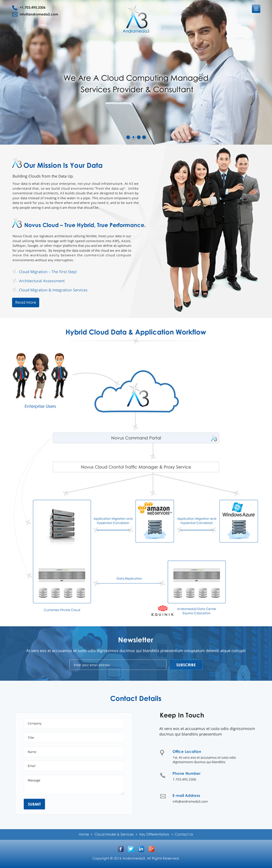Select the first carousel slide dot
272x868 pixels.
[128, 137]
